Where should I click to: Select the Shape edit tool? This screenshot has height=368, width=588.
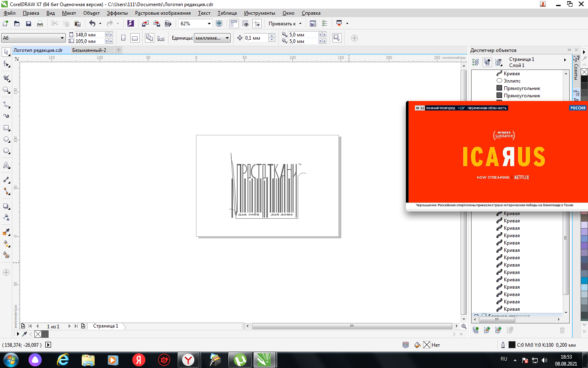point(6,64)
